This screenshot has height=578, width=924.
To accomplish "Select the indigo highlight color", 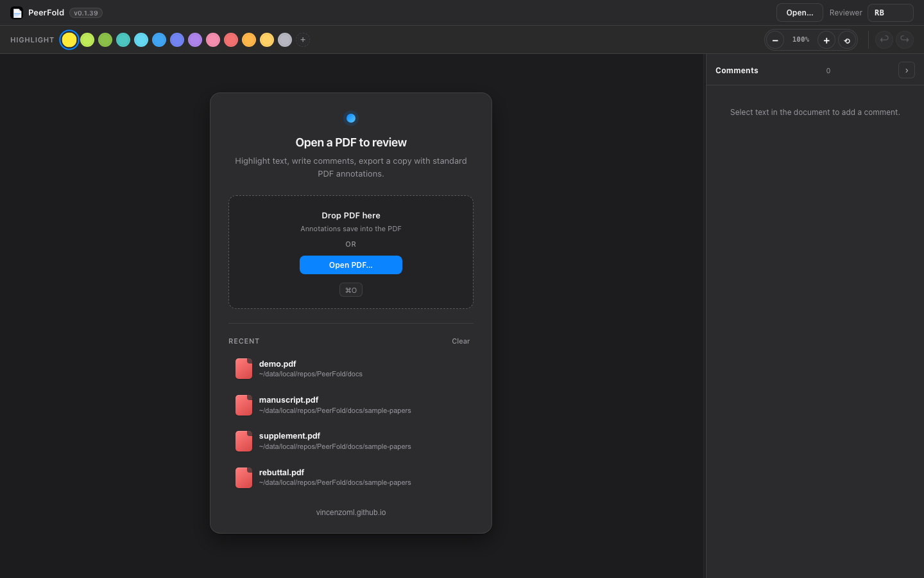I will [177, 40].
